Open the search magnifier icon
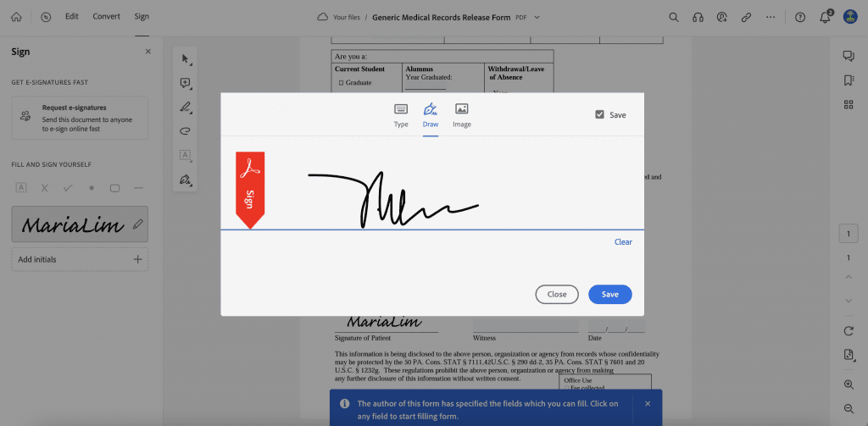Viewport: 868px width, 426px height. (674, 17)
